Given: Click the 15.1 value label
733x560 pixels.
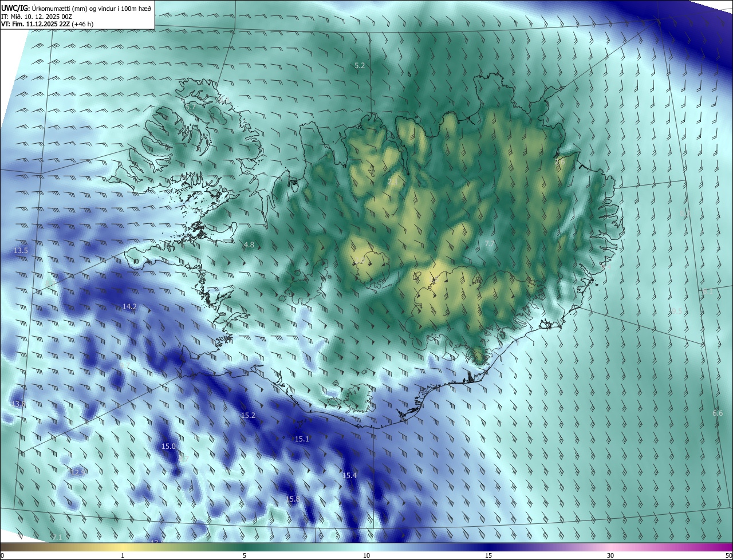Looking at the screenshot, I should (x=302, y=439).
